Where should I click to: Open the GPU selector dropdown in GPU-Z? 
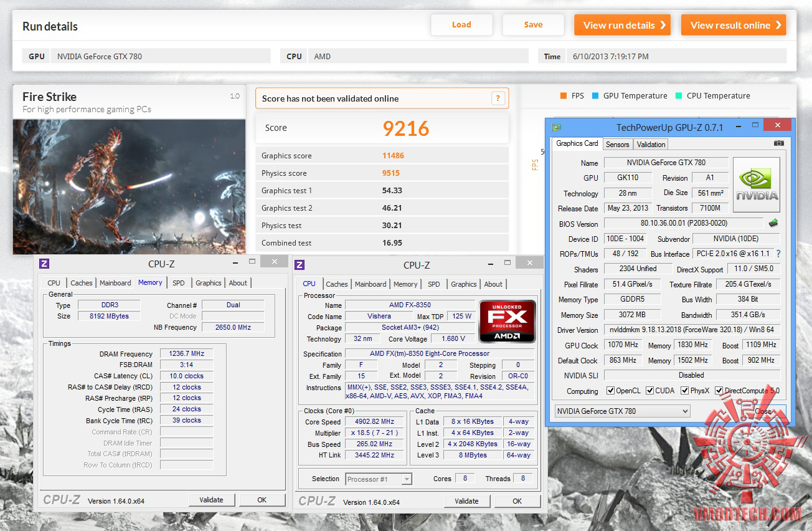622,411
